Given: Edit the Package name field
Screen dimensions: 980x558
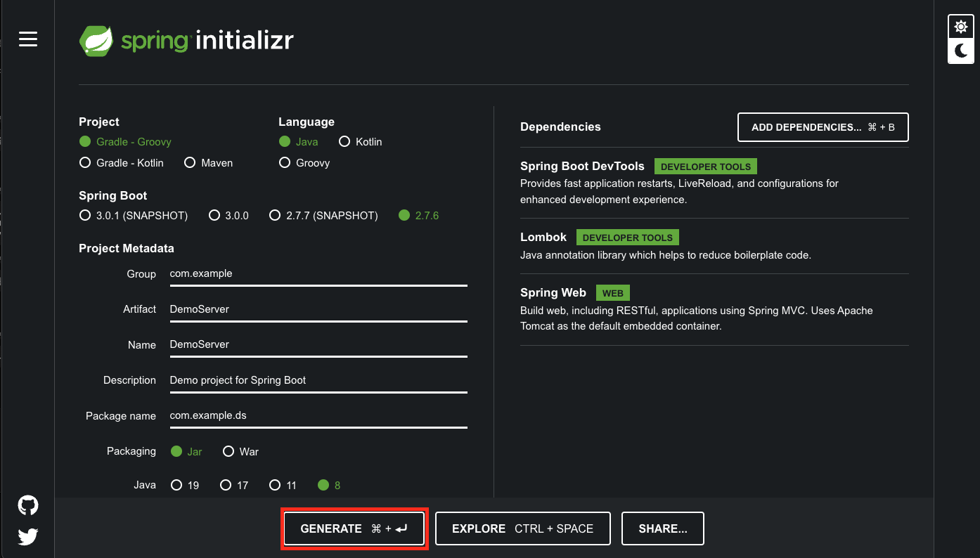Looking at the screenshot, I should (x=318, y=416).
